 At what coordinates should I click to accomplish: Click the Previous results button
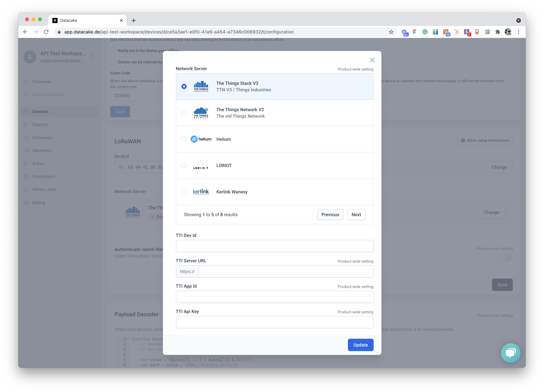330,215
